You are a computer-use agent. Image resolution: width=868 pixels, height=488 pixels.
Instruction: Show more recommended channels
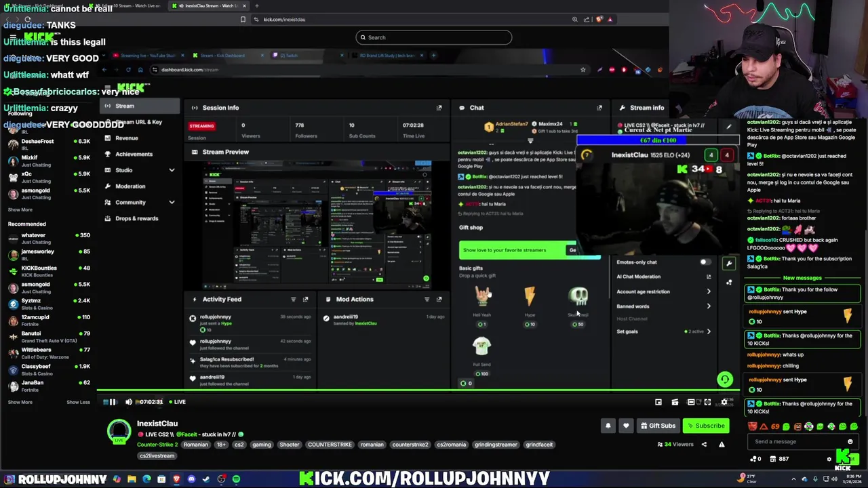20,402
